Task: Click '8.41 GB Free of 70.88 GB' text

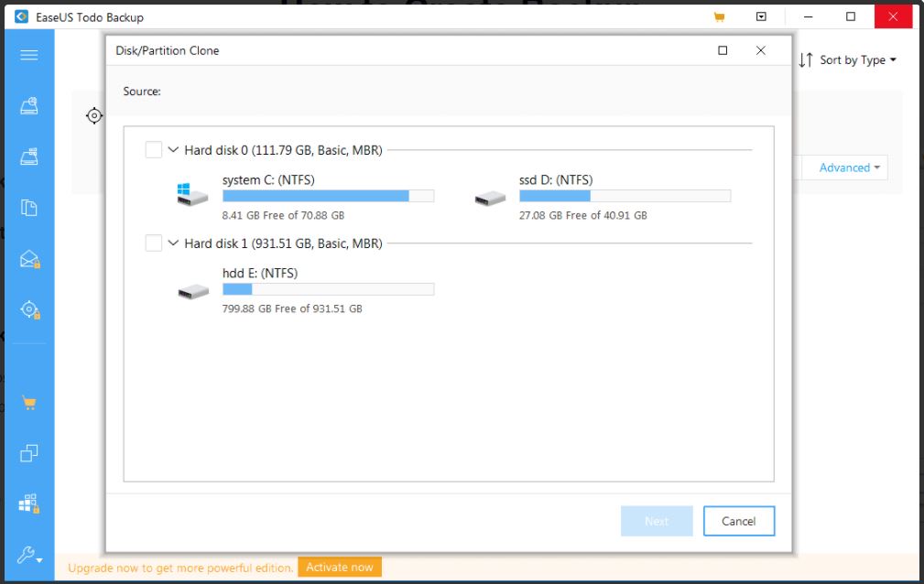Action: click(x=283, y=216)
